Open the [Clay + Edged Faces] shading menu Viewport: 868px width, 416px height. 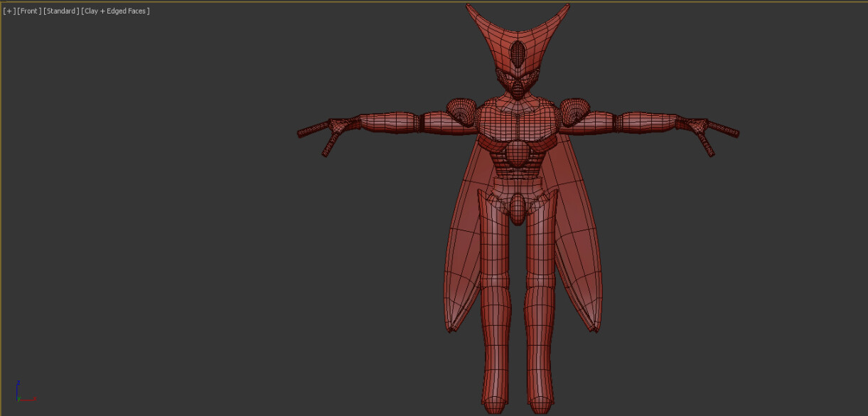coord(116,11)
